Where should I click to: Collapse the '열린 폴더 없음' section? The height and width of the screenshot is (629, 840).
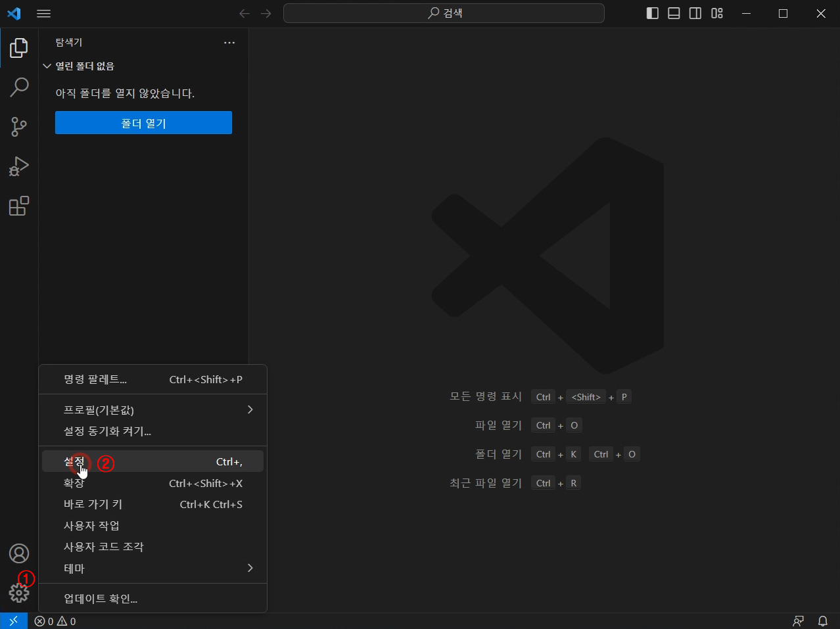(x=143, y=66)
